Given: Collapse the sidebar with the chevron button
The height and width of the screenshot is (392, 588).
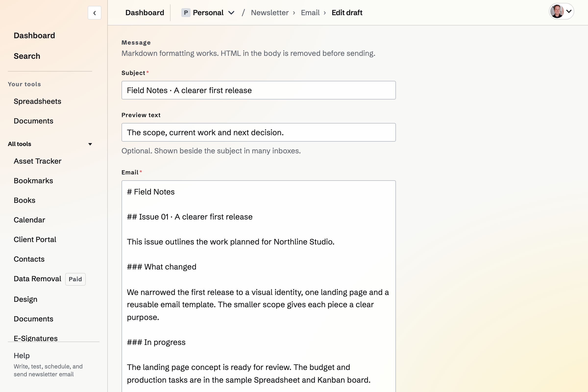Looking at the screenshot, I should tap(95, 13).
